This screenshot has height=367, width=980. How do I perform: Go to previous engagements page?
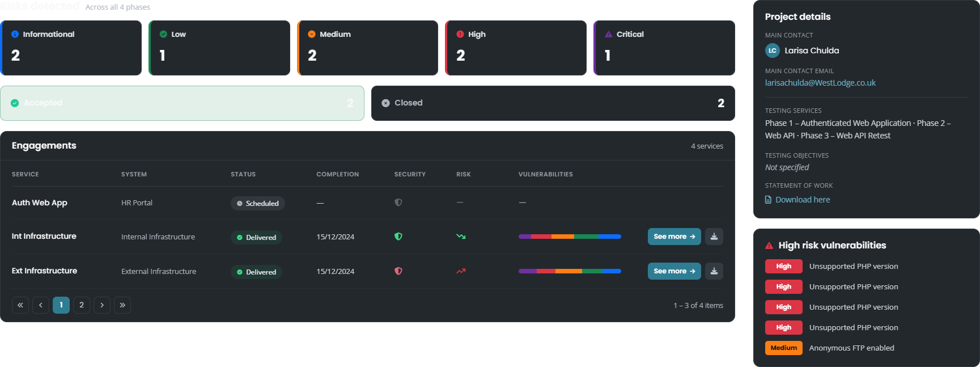click(x=41, y=305)
